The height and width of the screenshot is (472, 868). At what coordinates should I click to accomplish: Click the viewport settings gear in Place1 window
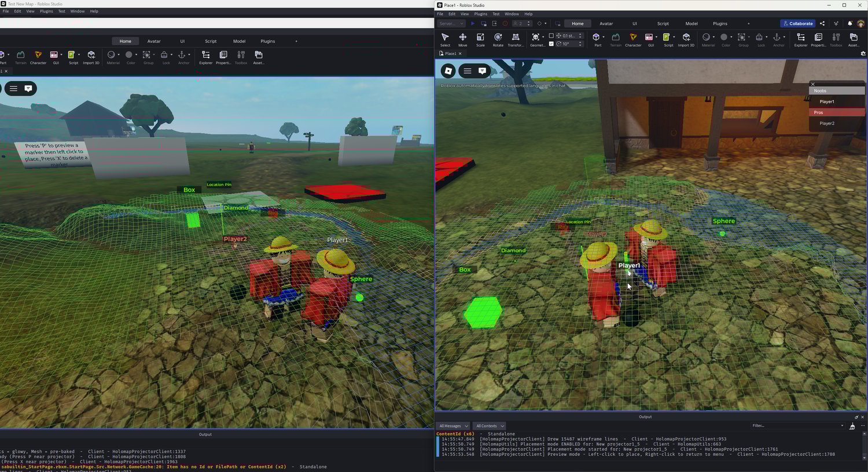(863, 53)
